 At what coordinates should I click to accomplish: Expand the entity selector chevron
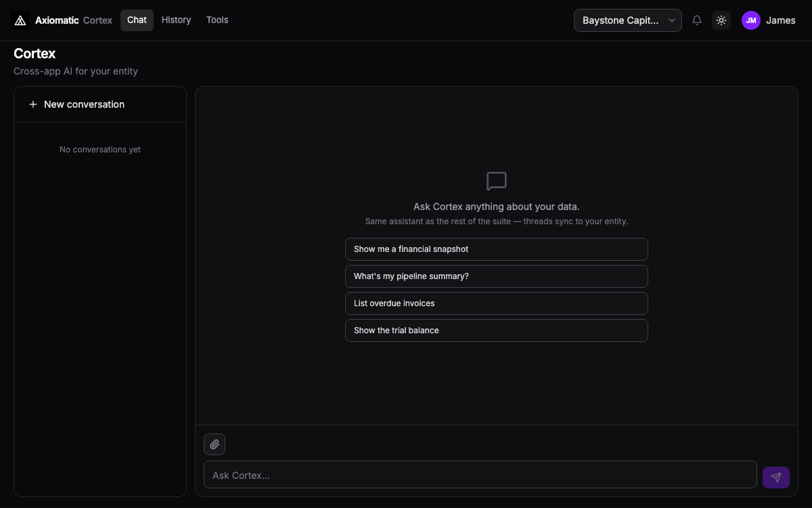(671, 20)
